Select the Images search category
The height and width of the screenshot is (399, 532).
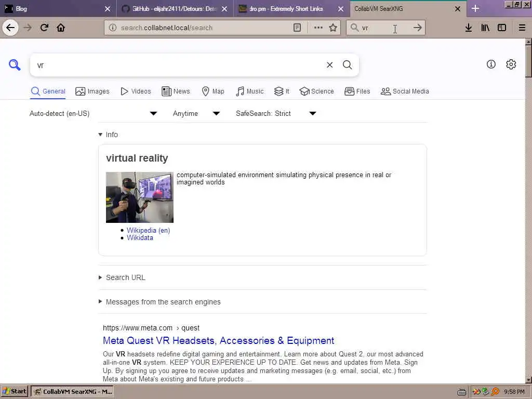tap(92, 91)
